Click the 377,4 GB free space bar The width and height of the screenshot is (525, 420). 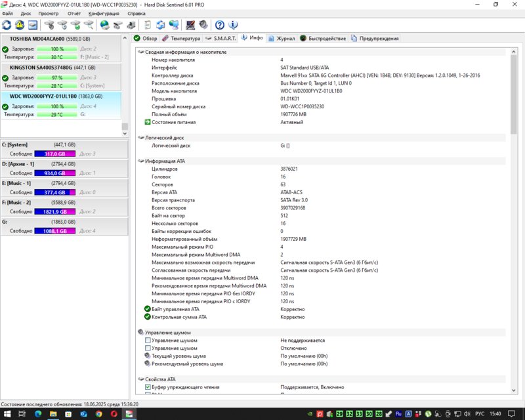click(x=55, y=192)
